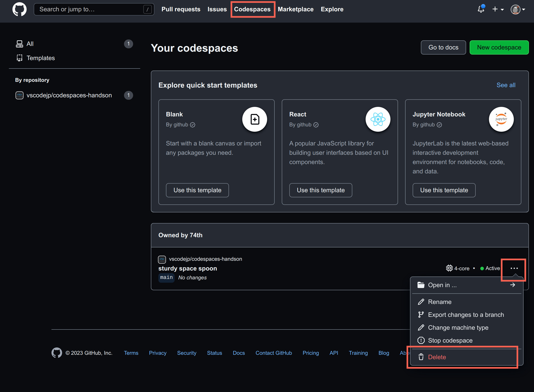The image size is (534, 392).
Task: Open the user avatar profile dropdown
Action: [518, 9]
